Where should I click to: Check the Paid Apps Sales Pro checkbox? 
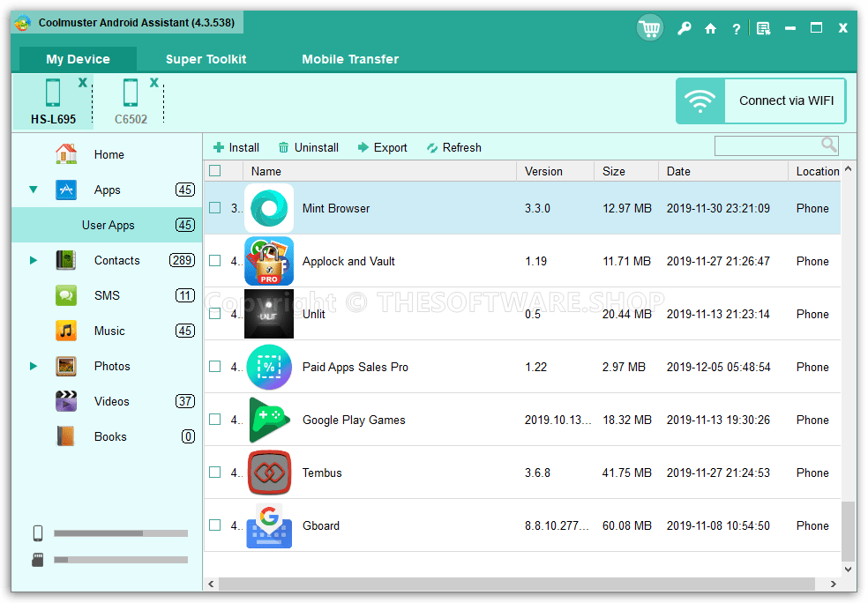214,367
